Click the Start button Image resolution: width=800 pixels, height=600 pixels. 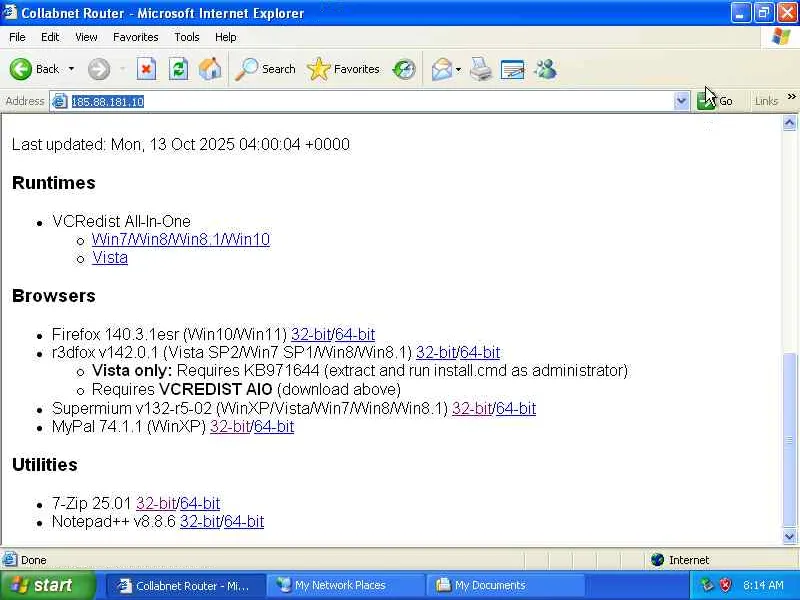tap(48, 585)
